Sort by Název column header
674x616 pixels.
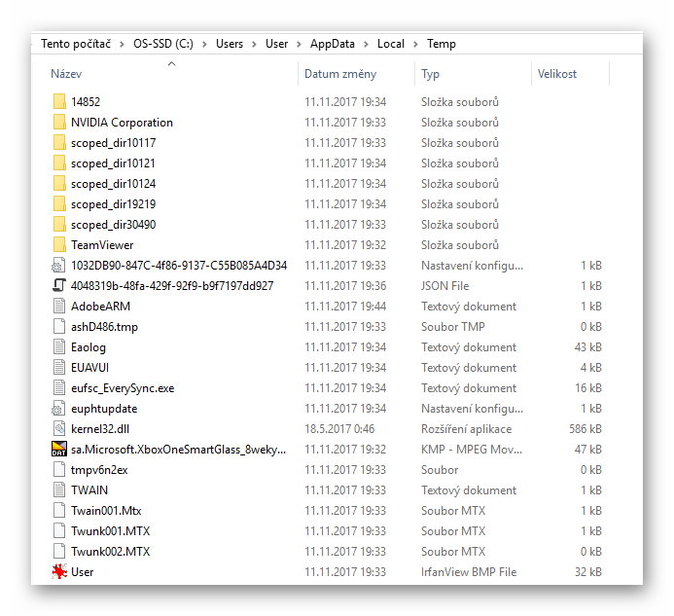(x=66, y=74)
